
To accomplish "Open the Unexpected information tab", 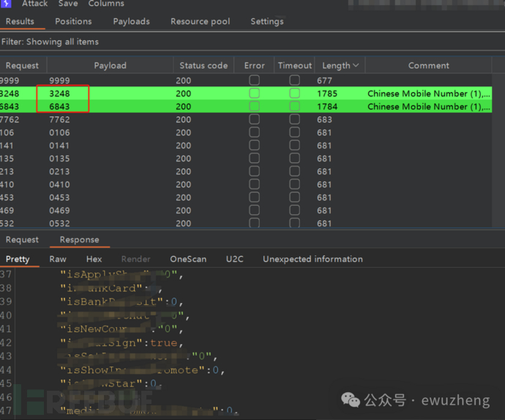I will [x=313, y=259].
